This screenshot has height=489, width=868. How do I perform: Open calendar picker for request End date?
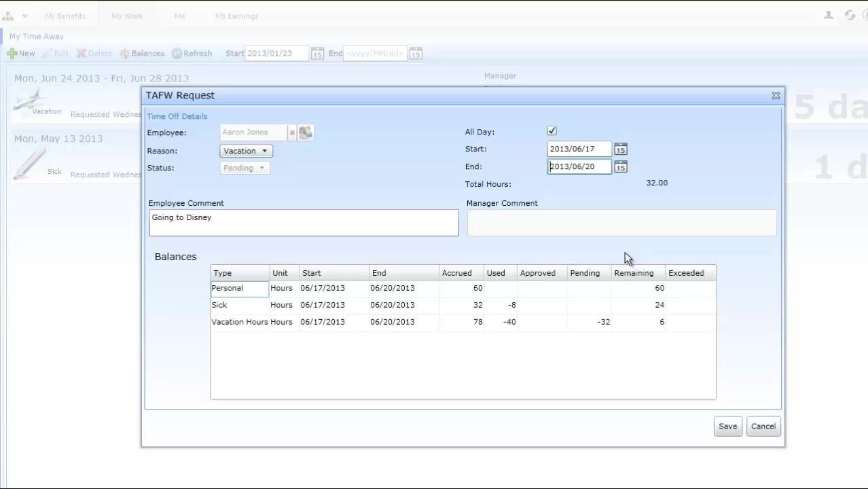(x=621, y=167)
